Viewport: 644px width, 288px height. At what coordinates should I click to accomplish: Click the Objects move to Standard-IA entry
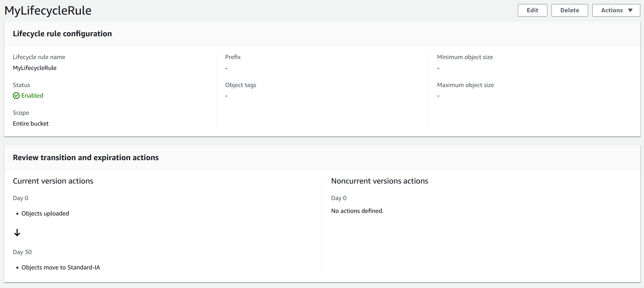[x=61, y=267]
